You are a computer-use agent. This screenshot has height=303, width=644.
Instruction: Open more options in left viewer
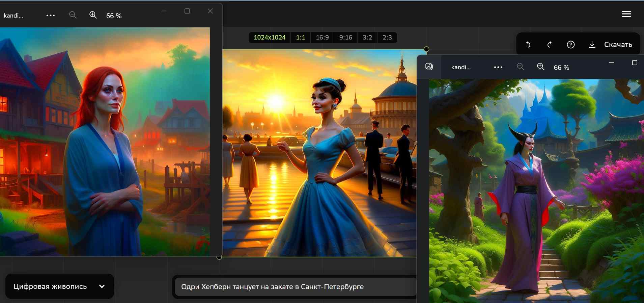pyautogui.click(x=51, y=16)
